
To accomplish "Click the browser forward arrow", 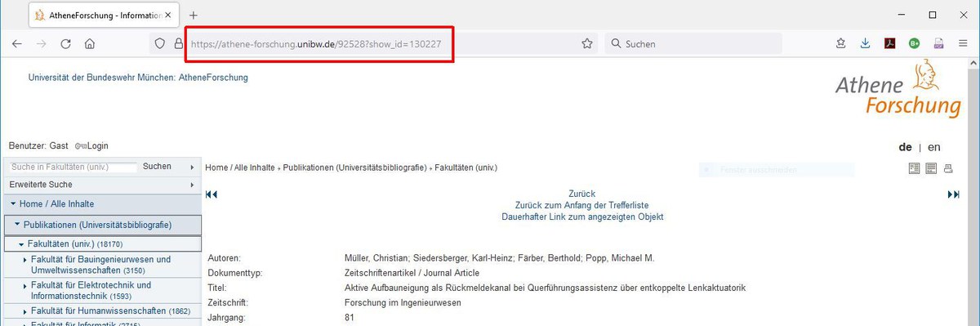I will 41,44.
